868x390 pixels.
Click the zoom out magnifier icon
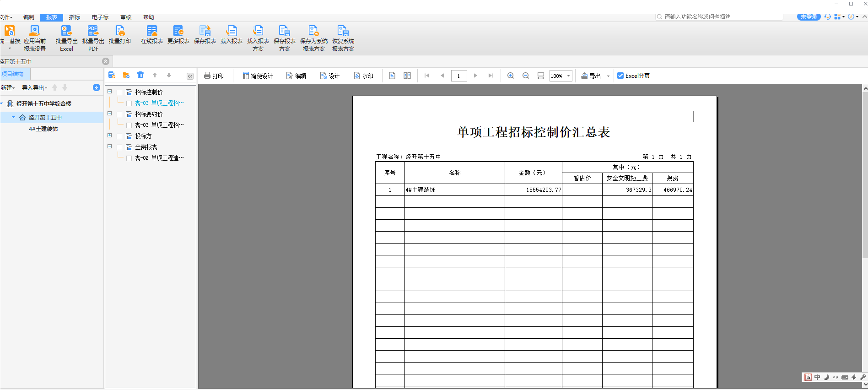point(526,76)
